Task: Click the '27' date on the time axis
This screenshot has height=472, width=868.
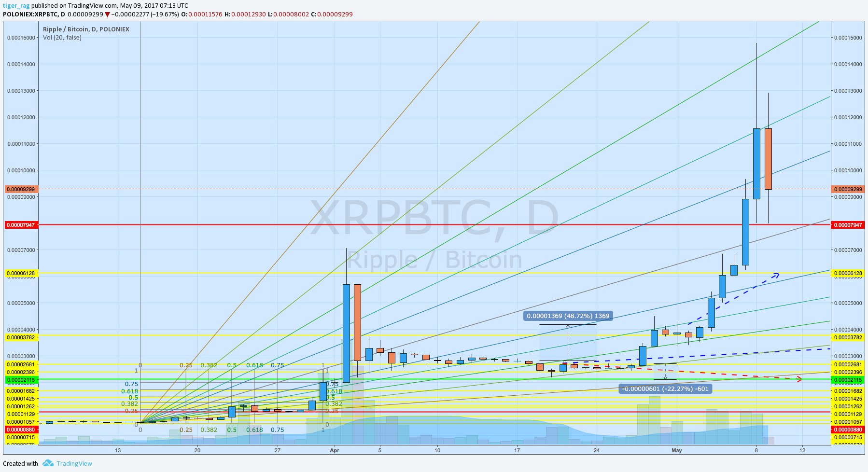Action: [277, 450]
